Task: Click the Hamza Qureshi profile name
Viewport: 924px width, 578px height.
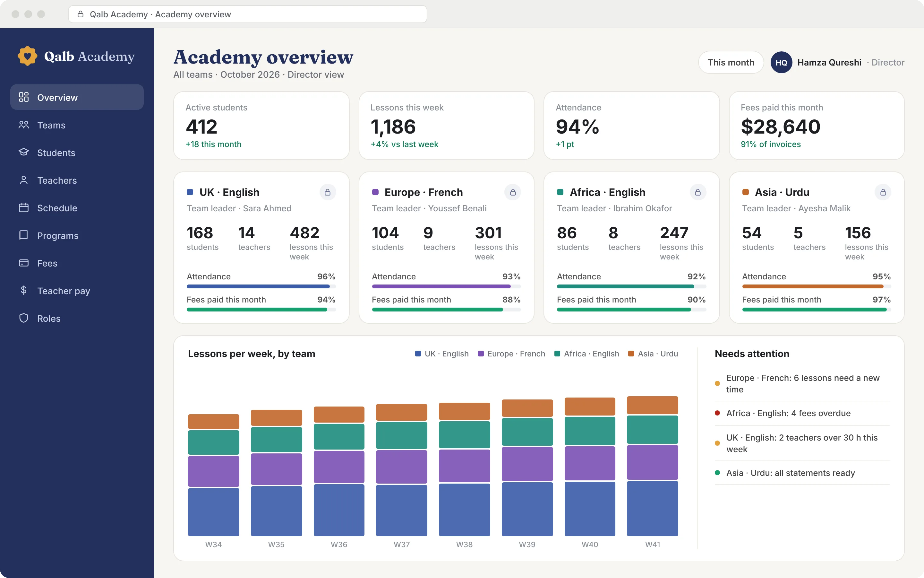Action: coord(829,62)
